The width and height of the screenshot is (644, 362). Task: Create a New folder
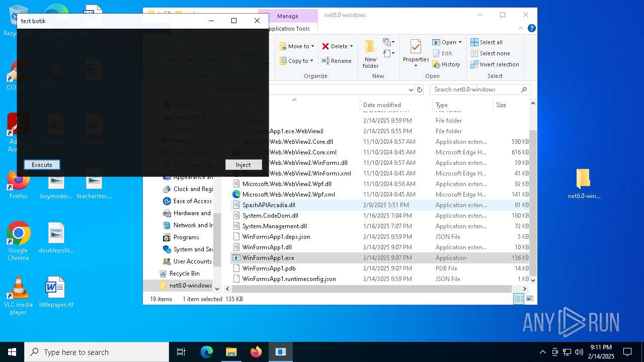click(x=370, y=54)
